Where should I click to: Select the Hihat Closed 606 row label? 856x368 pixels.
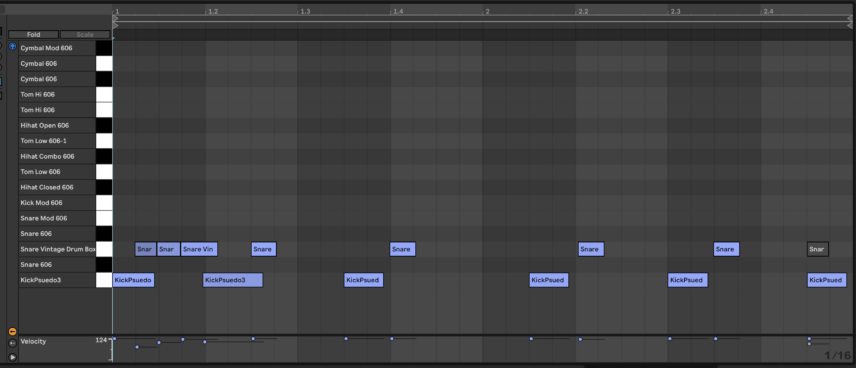click(47, 187)
